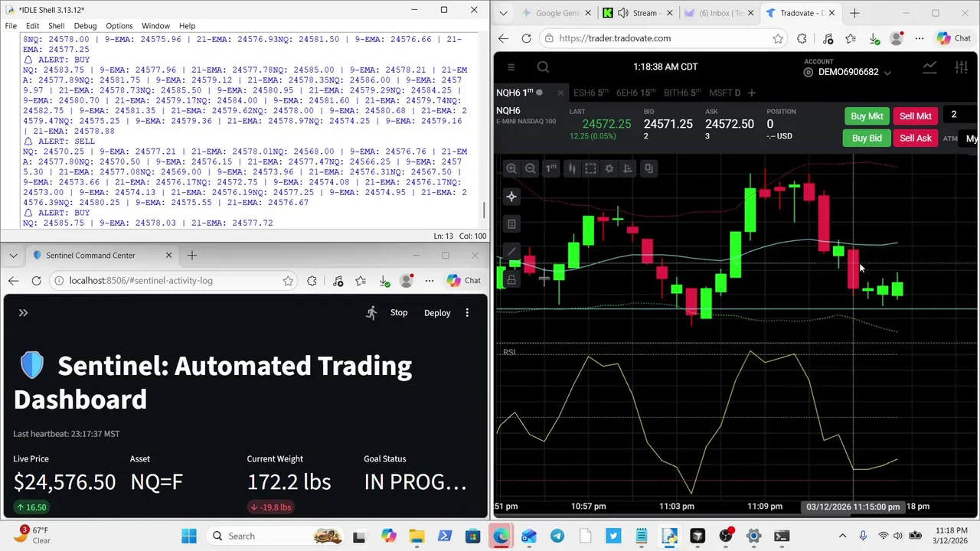Open Telegram from the taskbar
The height and width of the screenshot is (551, 980).
tap(557, 536)
